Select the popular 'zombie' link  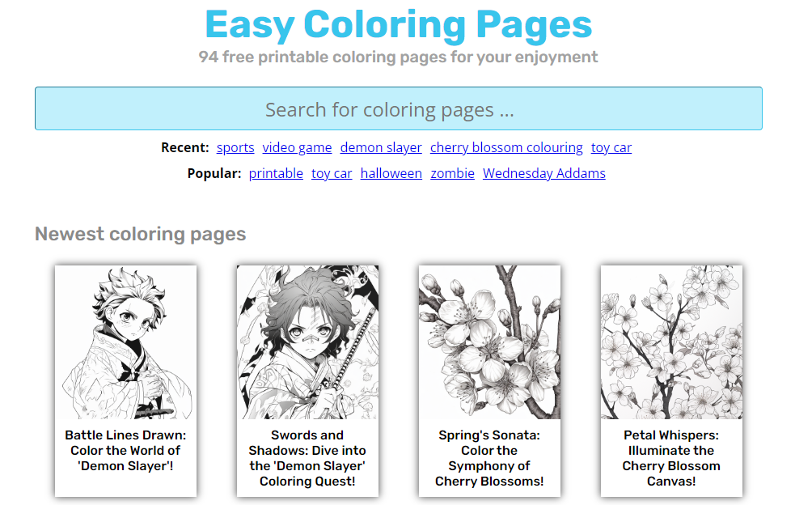452,173
